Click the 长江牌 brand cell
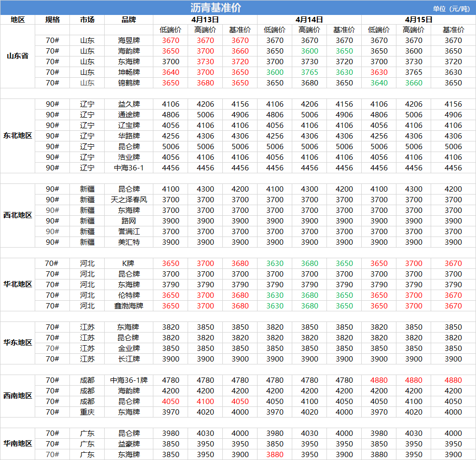This screenshot has height=460, width=476. click(129, 359)
